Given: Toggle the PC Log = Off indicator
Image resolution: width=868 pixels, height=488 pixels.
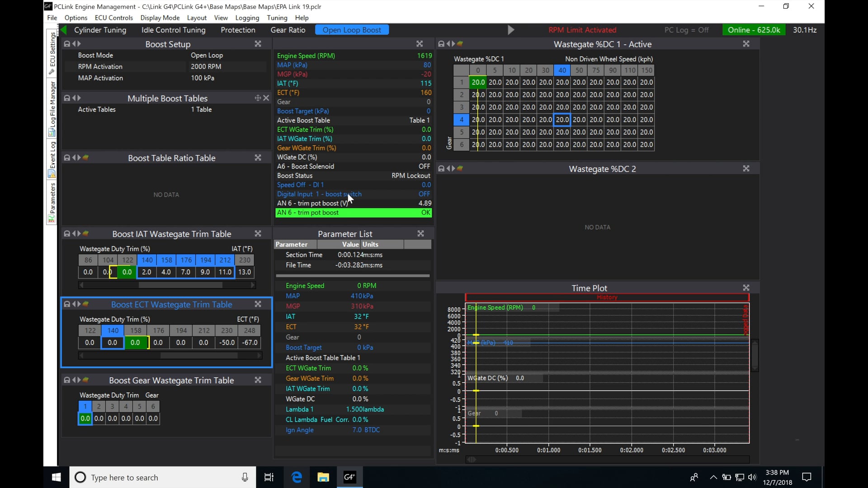Looking at the screenshot, I should point(686,30).
